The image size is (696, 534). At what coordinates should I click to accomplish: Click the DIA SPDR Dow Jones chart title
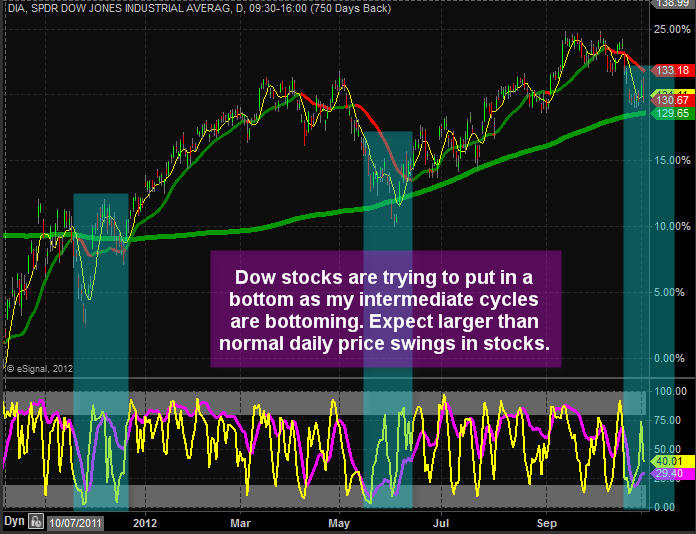click(199, 8)
